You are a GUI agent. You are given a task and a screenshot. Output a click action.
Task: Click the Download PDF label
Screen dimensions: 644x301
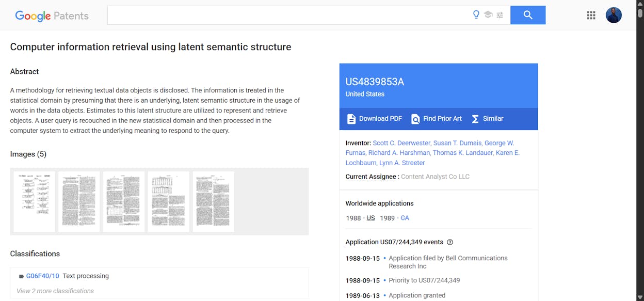[380, 119]
